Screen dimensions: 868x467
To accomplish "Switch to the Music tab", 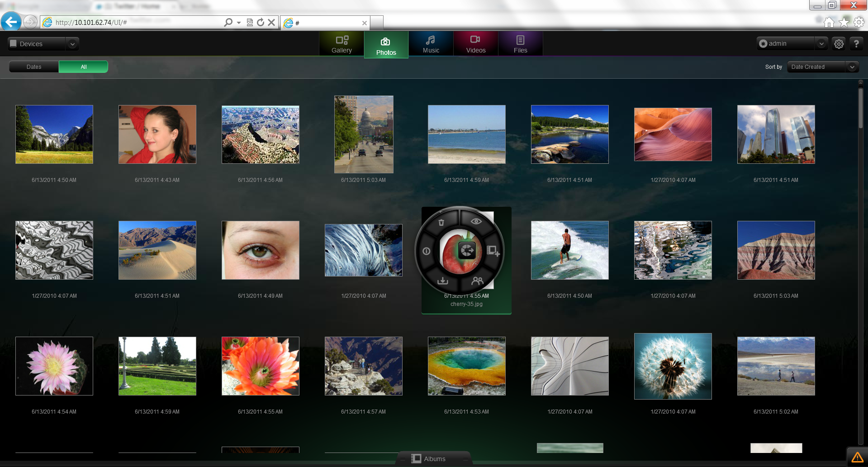I will coord(431,44).
